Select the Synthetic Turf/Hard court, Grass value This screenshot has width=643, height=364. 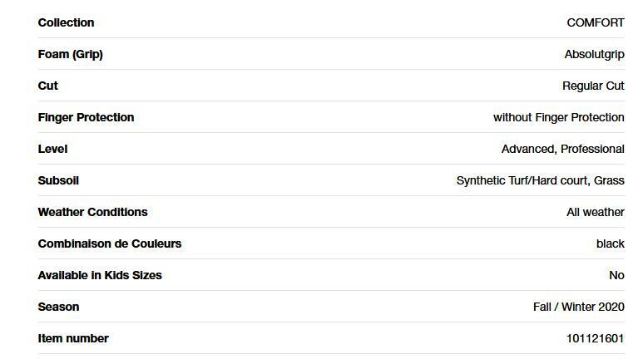point(540,180)
